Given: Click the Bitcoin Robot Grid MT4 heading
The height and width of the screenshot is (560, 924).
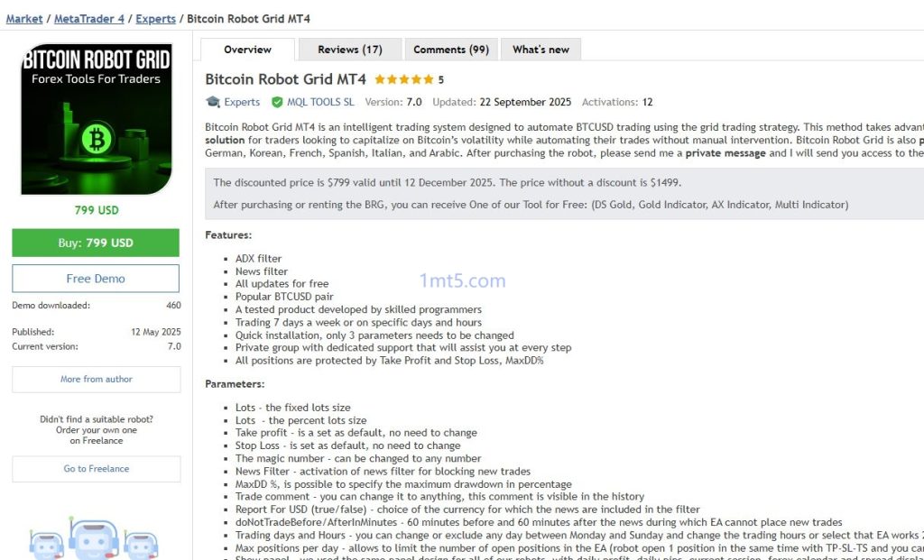Looking at the screenshot, I should pyautogui.click(x=285, y=79).
